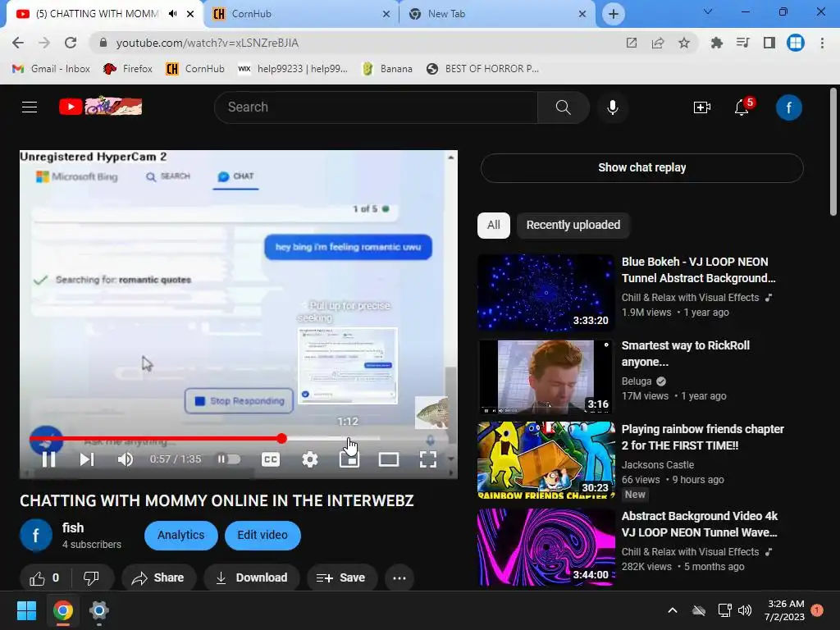Open the notifications bell
Viewport: 840px width, 630px height.
point(742,107)
